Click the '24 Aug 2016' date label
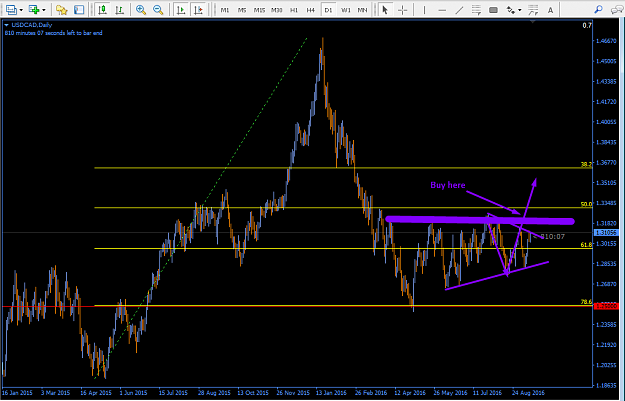Screen dimensions: 625x401 pos(528,393)
